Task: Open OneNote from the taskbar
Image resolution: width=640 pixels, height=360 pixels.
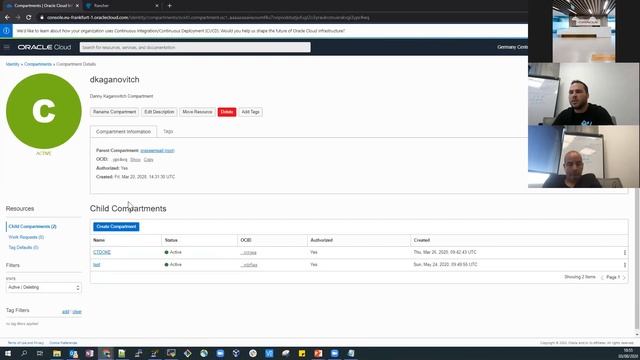Action: pyautogui.click(x=89, y=353)
